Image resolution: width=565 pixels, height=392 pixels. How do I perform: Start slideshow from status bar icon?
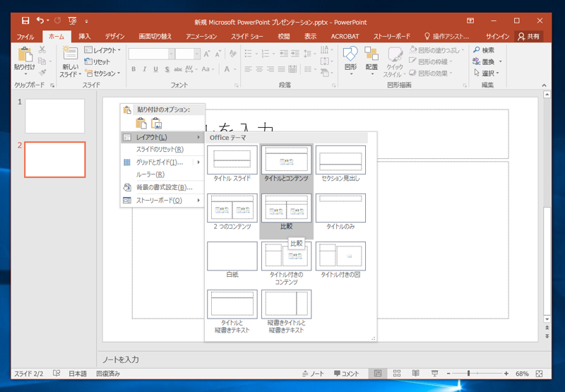[x=434, y=373]
